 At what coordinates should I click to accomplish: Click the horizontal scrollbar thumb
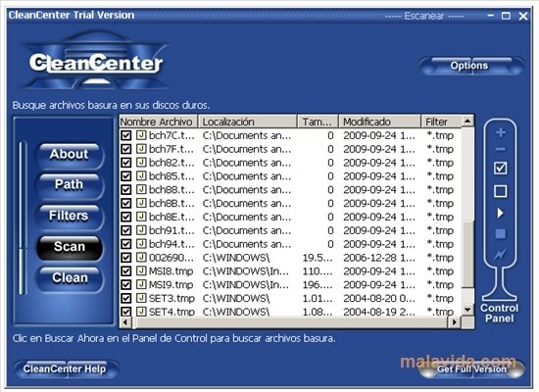coord(290,322)
